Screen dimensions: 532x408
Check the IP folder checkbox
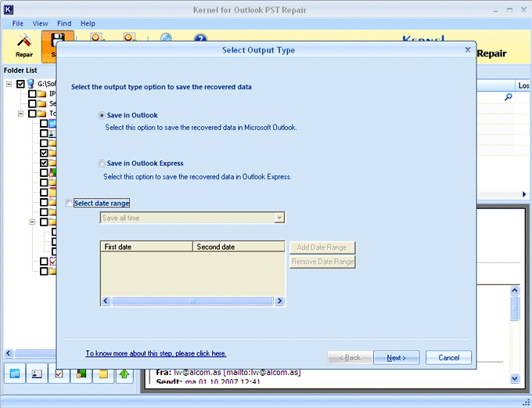(32, 93)
